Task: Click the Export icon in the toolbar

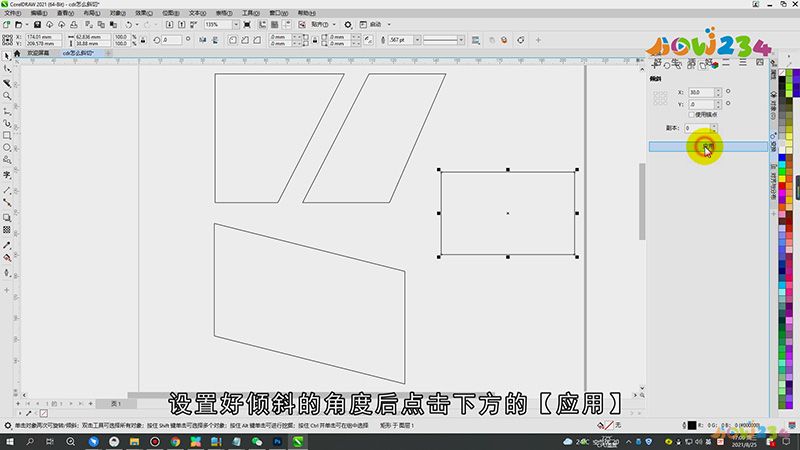Action: (182, 24)
